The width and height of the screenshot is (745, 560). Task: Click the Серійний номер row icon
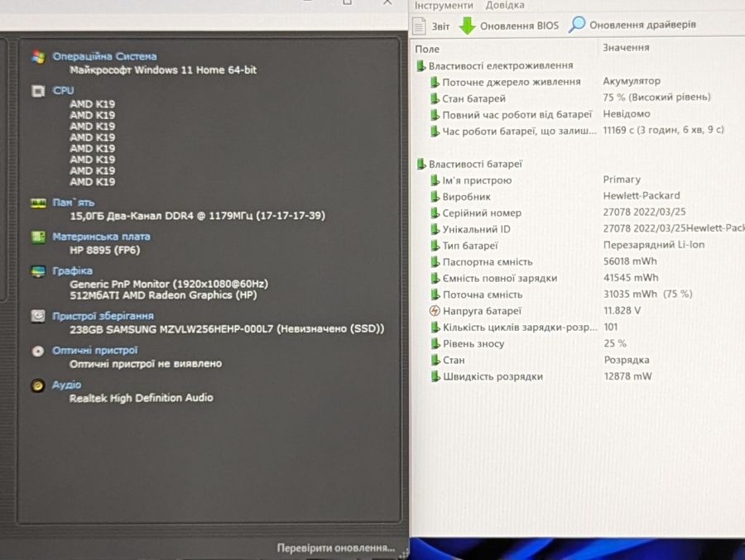click(x=435, y=213)
